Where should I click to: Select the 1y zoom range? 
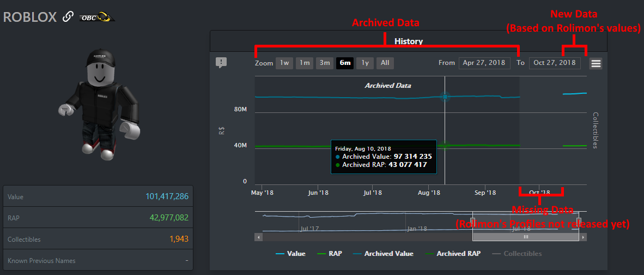(364, 63)
